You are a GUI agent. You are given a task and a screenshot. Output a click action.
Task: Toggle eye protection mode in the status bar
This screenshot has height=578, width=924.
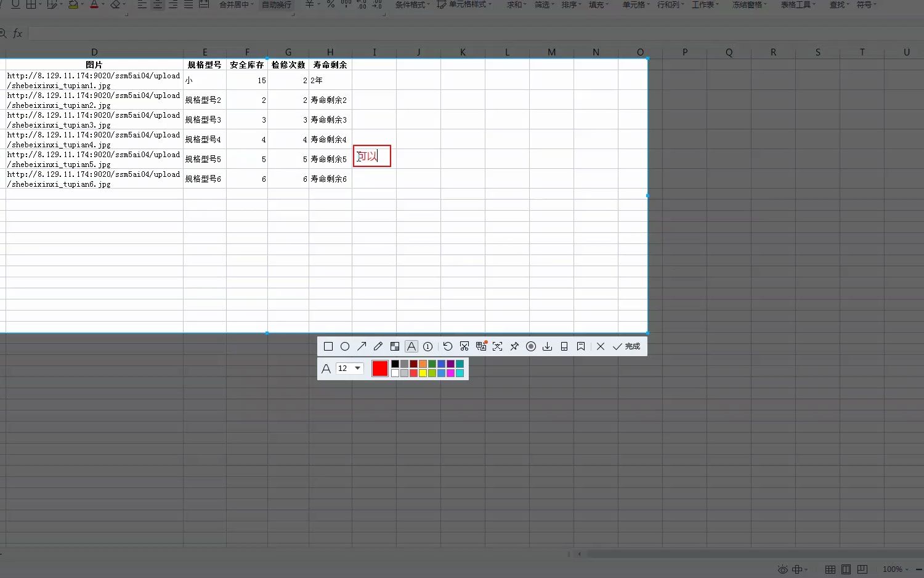point(782,569)
